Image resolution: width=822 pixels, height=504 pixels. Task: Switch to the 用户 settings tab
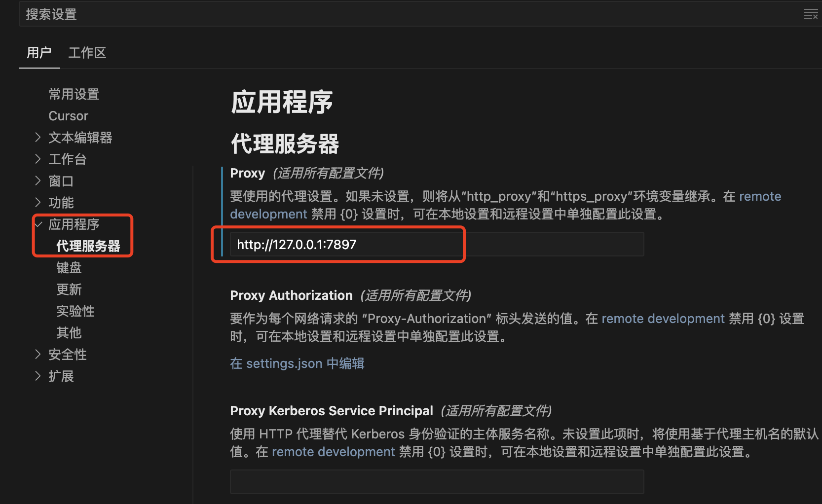39,53
